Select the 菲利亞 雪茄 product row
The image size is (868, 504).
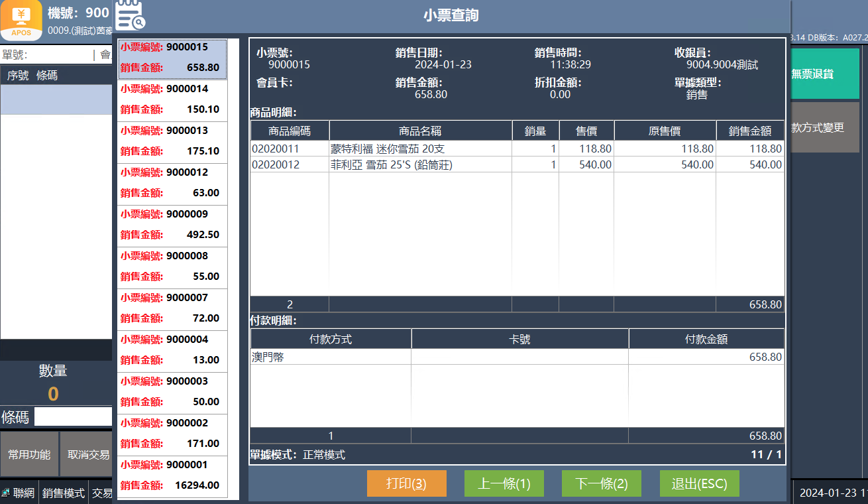point(420,164)
